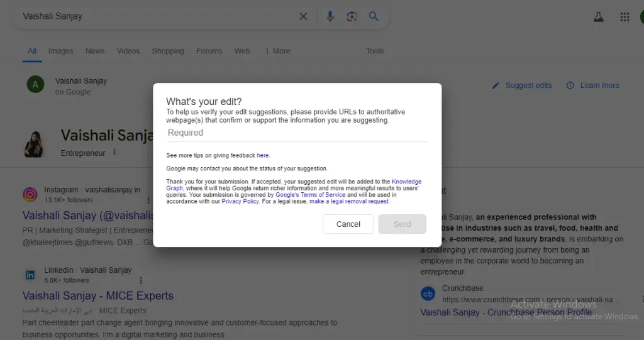The height and width of the screenshot is (340, 644).
Task: Click 'Instagram · vaishalisanjay.in' source text
Action: pyautogui.click(x=92, y=190)
